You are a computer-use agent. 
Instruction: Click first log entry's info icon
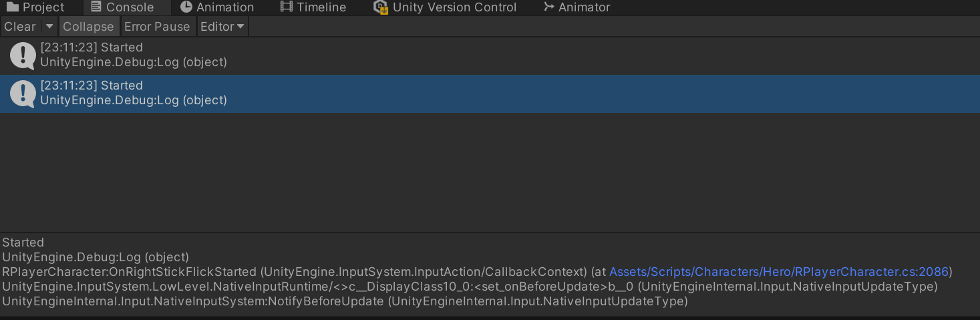pos(23,56)
